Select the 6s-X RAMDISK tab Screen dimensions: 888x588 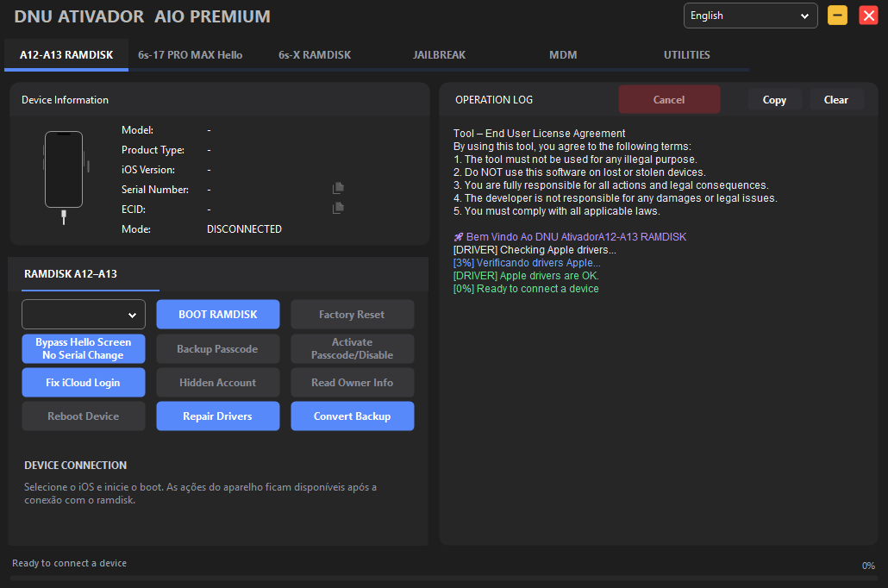click(x=315, y=55)
